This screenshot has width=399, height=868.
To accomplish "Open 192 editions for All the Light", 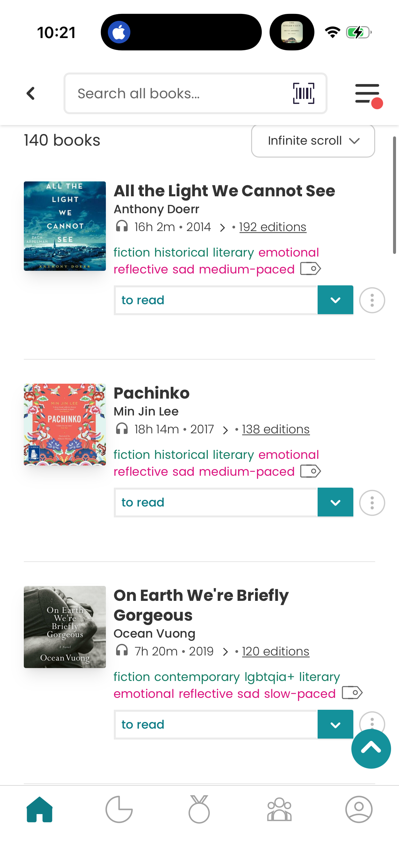I will (x=272, y=227).
